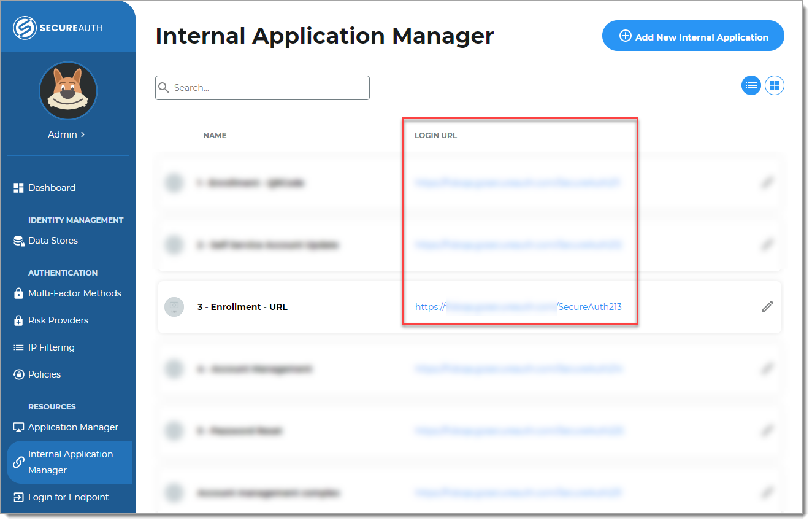Image resolution: width=812 pixels, height=523 pixels.
Task: Click Add New Internal Application
Action: 693,36
